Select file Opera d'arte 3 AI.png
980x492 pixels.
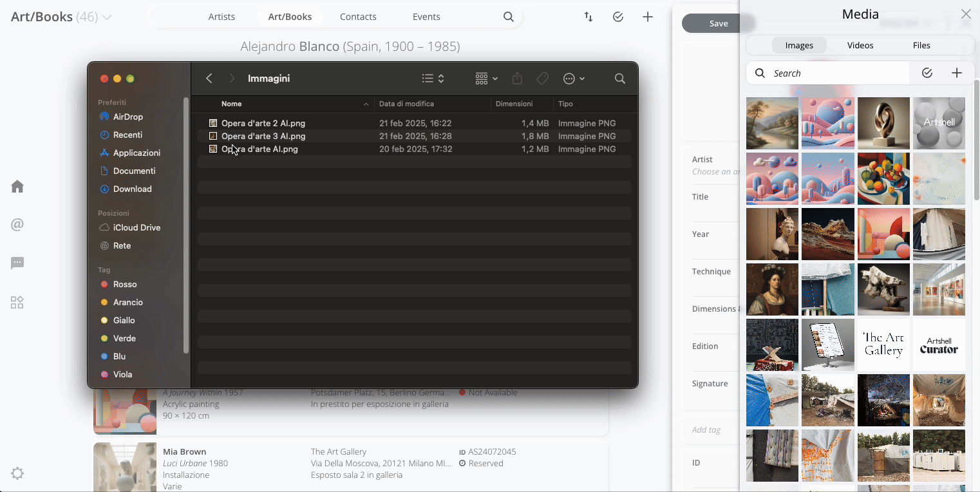point(414,136)
